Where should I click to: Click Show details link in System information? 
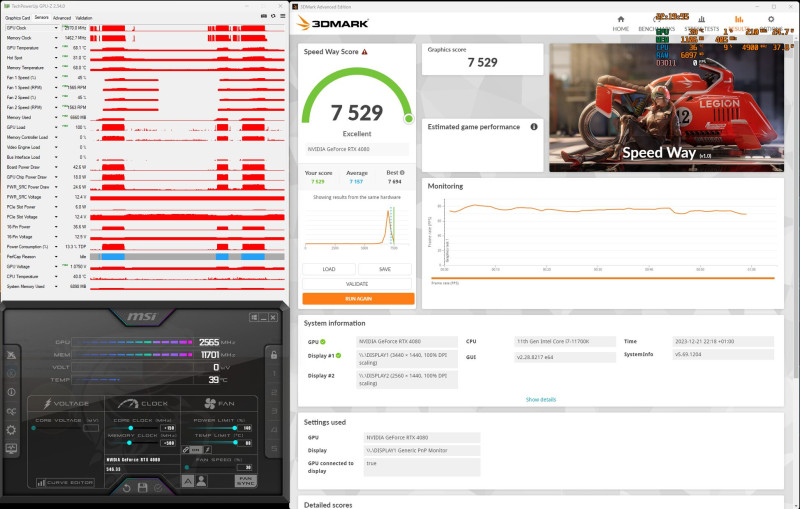coord(541,399)
